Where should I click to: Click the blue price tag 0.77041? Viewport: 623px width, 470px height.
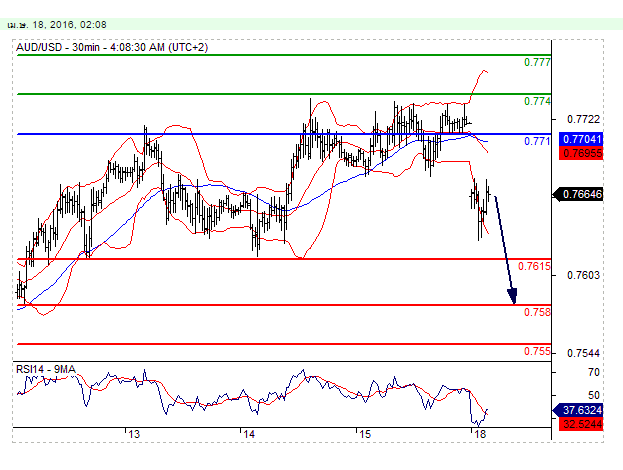click(x=581, y=139)
